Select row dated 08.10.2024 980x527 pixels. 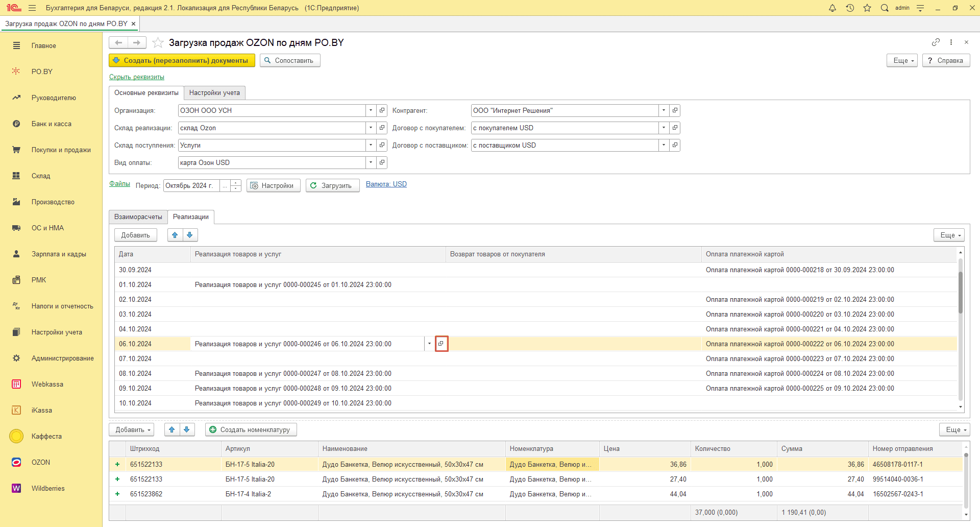click(x=536, y=373)
